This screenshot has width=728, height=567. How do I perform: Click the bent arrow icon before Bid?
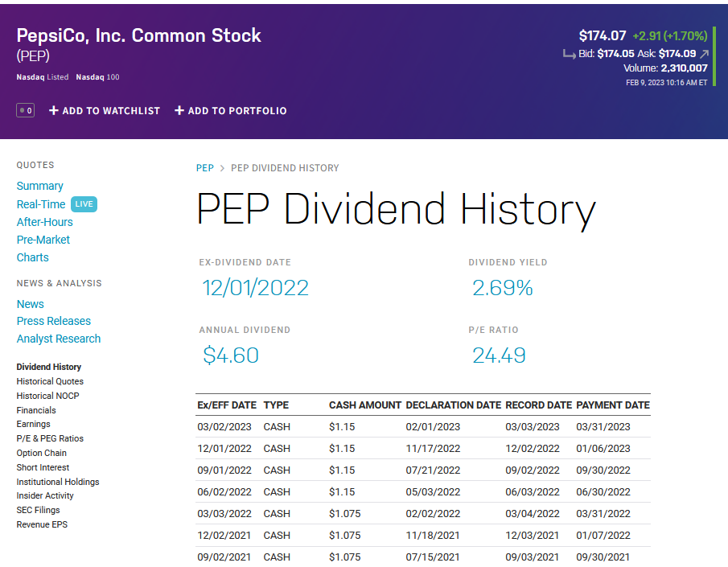click(569, 54)
